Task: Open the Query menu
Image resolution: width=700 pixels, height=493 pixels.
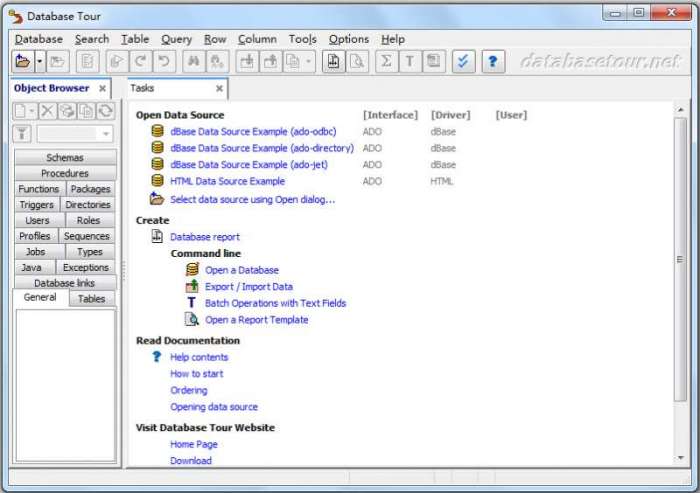Action: coord(176,39)
